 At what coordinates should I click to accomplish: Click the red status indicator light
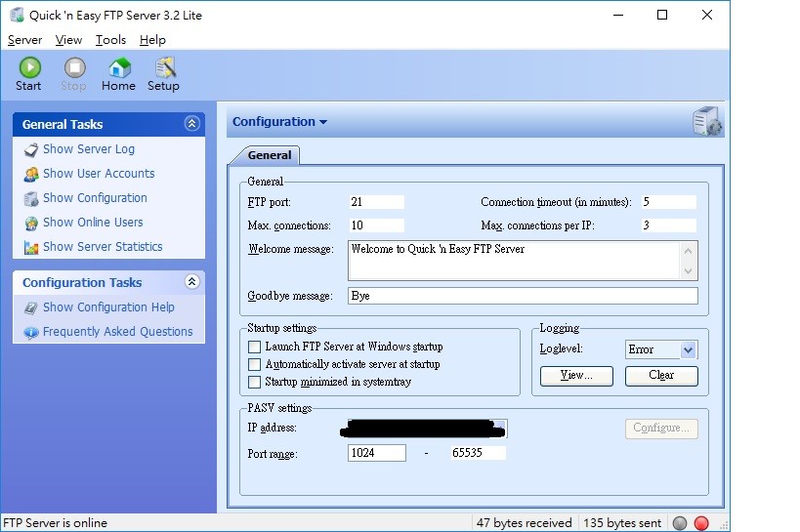[701, 523]
